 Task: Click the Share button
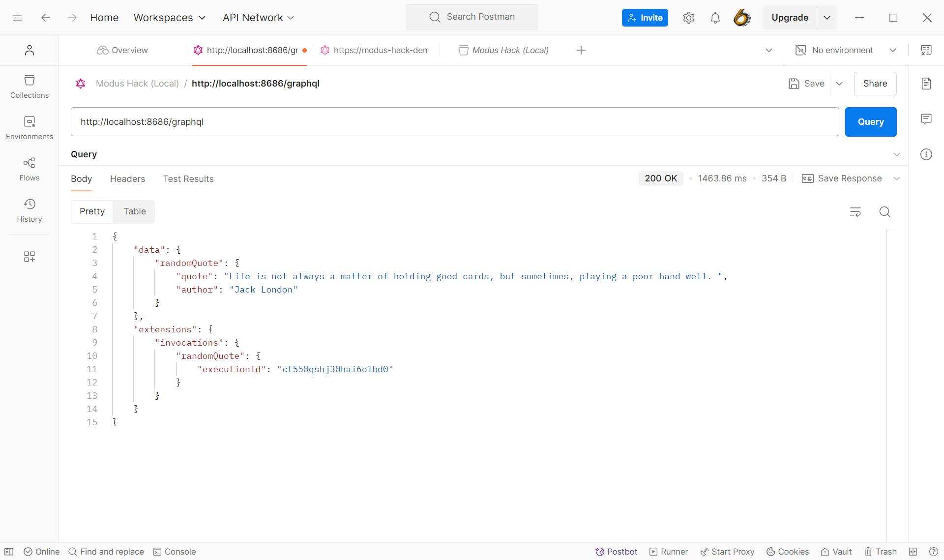pos(875,84)
